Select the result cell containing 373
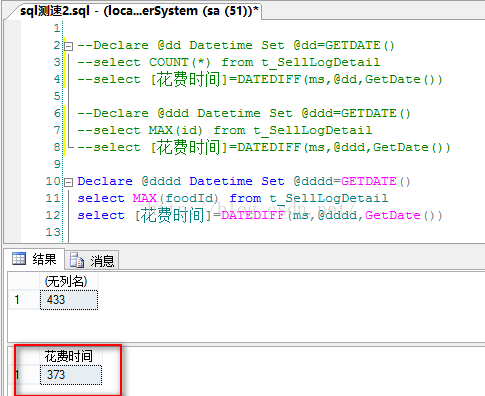Viewport: 485px width, 396px height. tap(71, 375)
